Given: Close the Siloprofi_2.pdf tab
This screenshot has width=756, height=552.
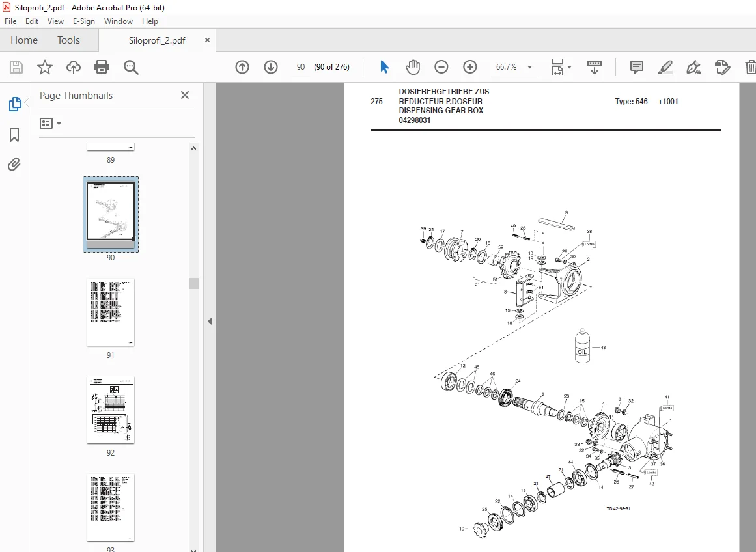Looking at the screenshot, I should (x=207, y=40).
